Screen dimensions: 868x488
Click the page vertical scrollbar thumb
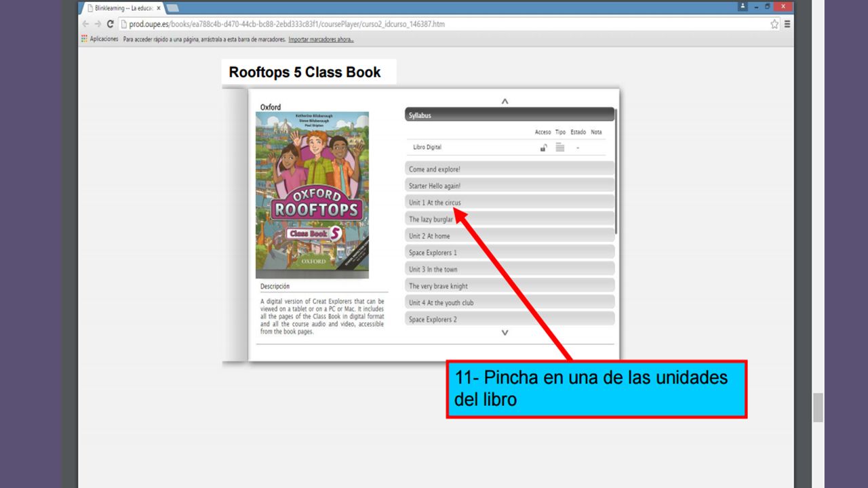click(818, 407)
